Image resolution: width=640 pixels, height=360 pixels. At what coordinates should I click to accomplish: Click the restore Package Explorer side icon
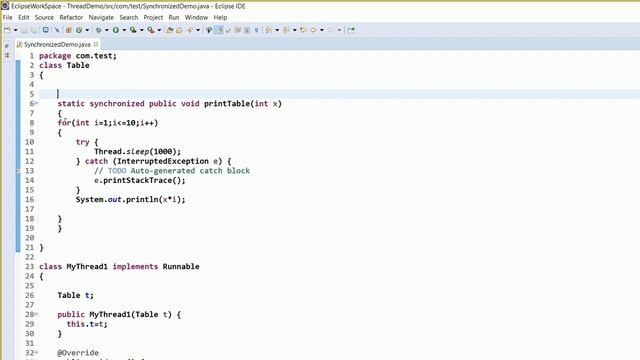pyautogui.click(x=7, y=46)
